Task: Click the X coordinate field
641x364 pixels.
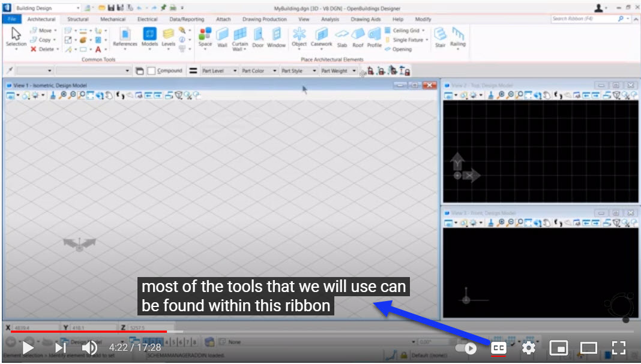Action: click(x=35, y=327)
